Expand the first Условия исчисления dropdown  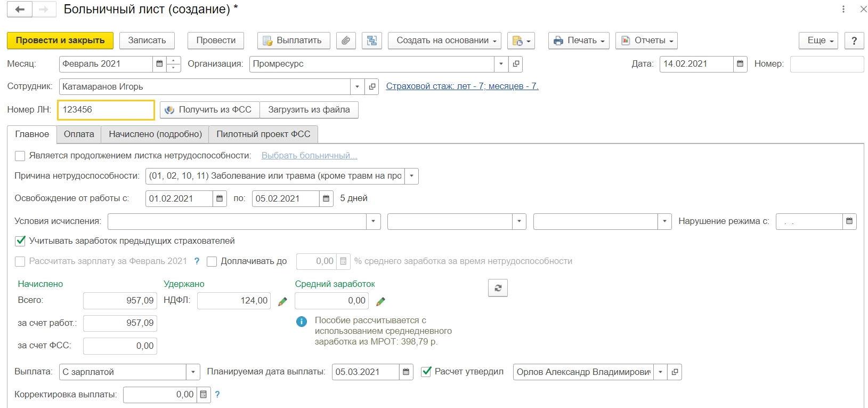pyautogui.click(x=374, y=221)
